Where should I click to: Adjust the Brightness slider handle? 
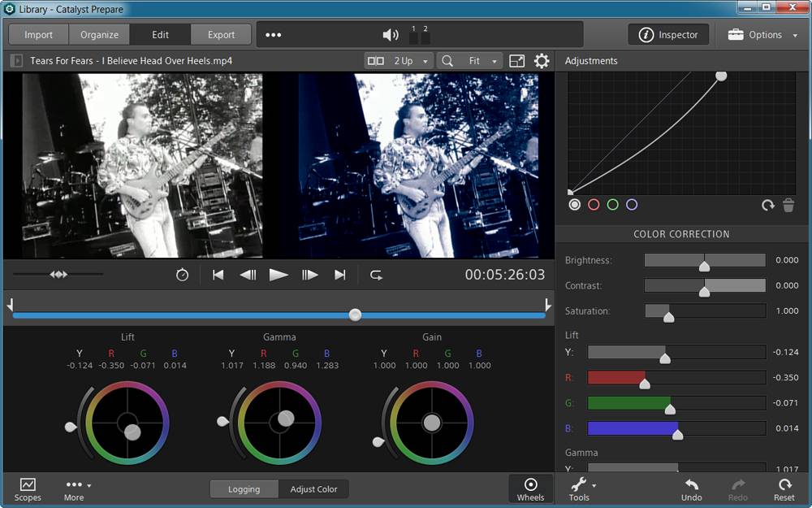(704, 266)
